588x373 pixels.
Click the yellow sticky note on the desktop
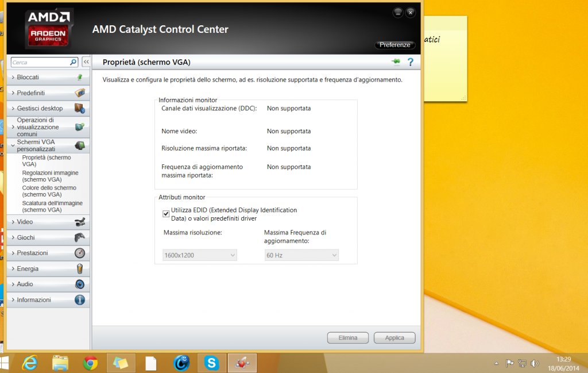[446, 58]
